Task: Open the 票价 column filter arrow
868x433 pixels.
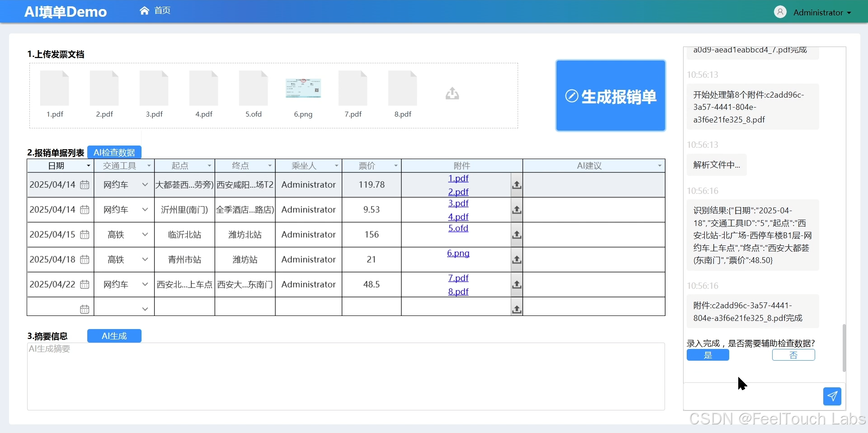Action: pos(396,166)
